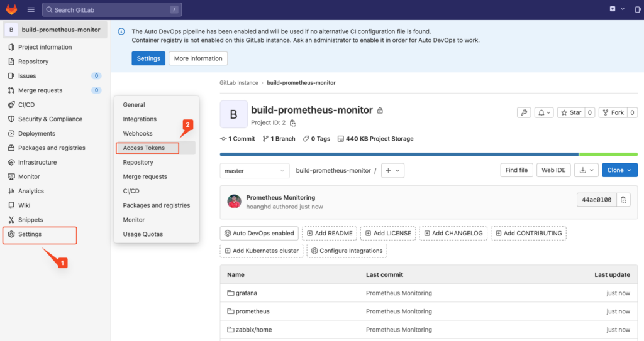Click the Merge requests sidebar icon

coord(11,90)
